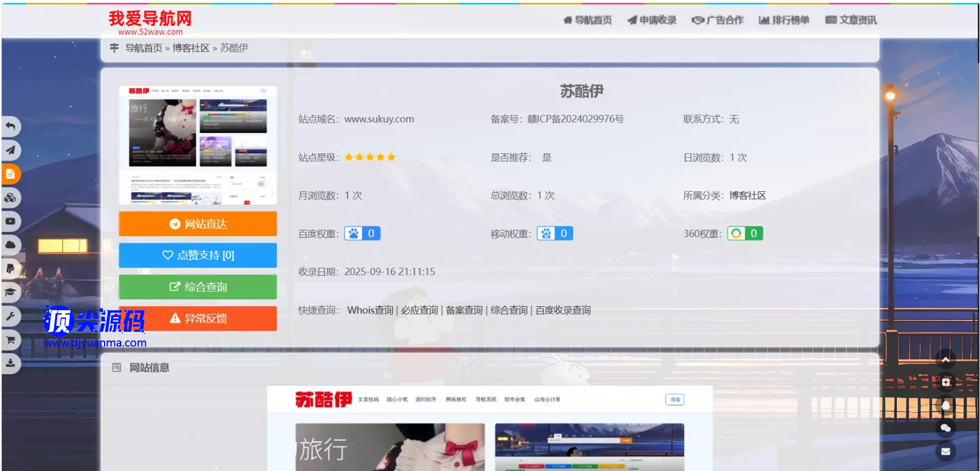
Task: Click the wrench tools sidebar icon
Action: (10, 316)
